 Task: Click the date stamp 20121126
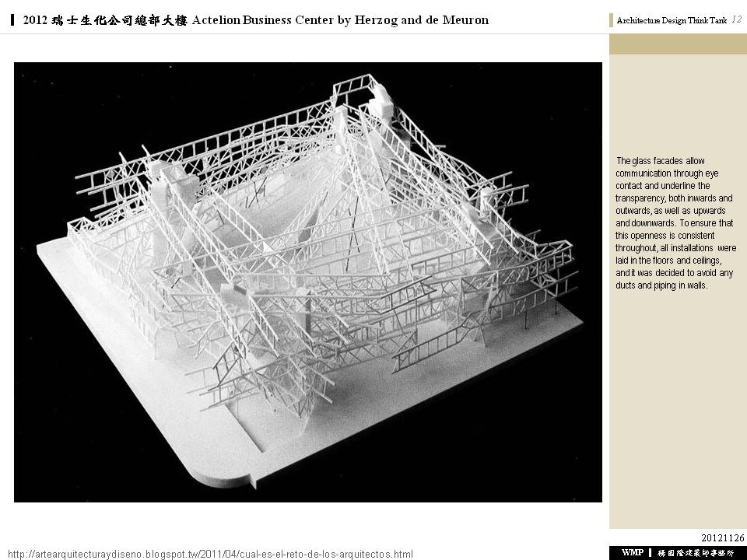[722, 537]
